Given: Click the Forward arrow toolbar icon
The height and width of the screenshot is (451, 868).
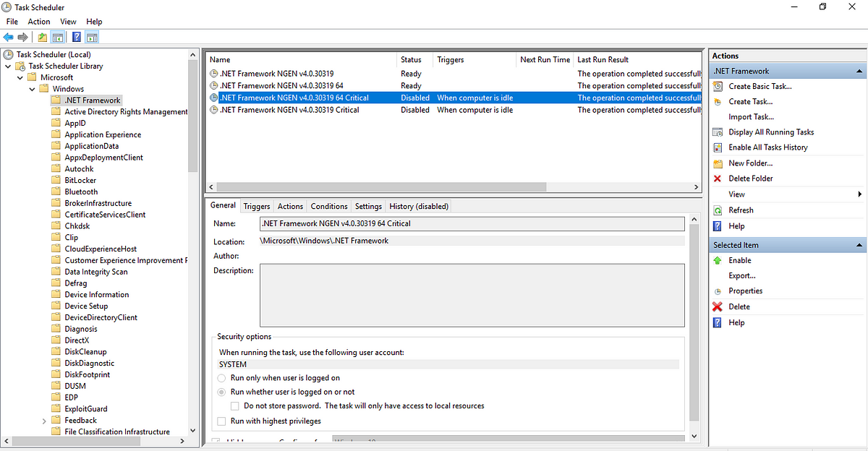Looking at the screenshot, I should (23, 37).
